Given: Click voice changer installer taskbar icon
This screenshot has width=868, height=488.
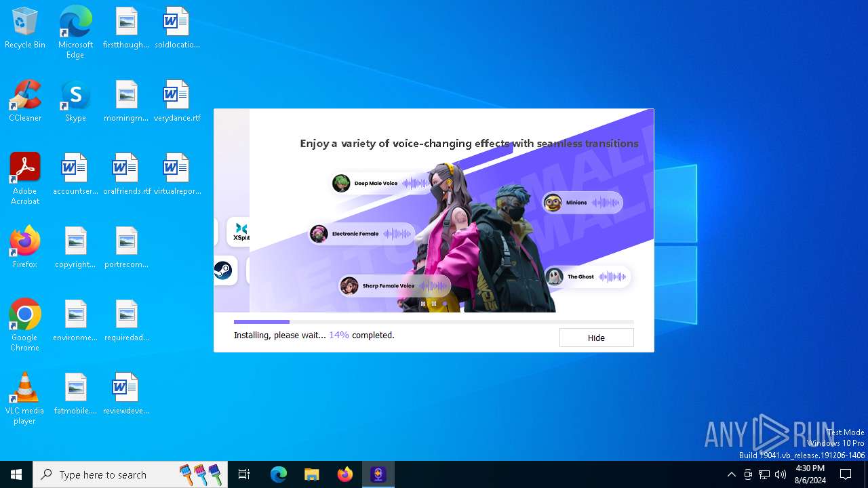Looking at the screenshot, I should click(x=378, y=474).
